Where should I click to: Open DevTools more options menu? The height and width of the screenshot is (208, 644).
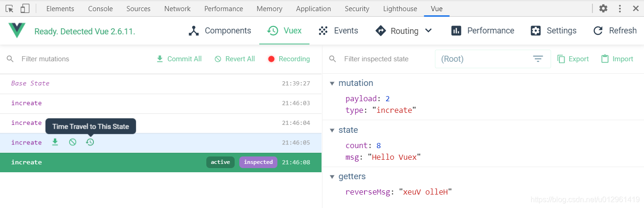coord(620,8)
